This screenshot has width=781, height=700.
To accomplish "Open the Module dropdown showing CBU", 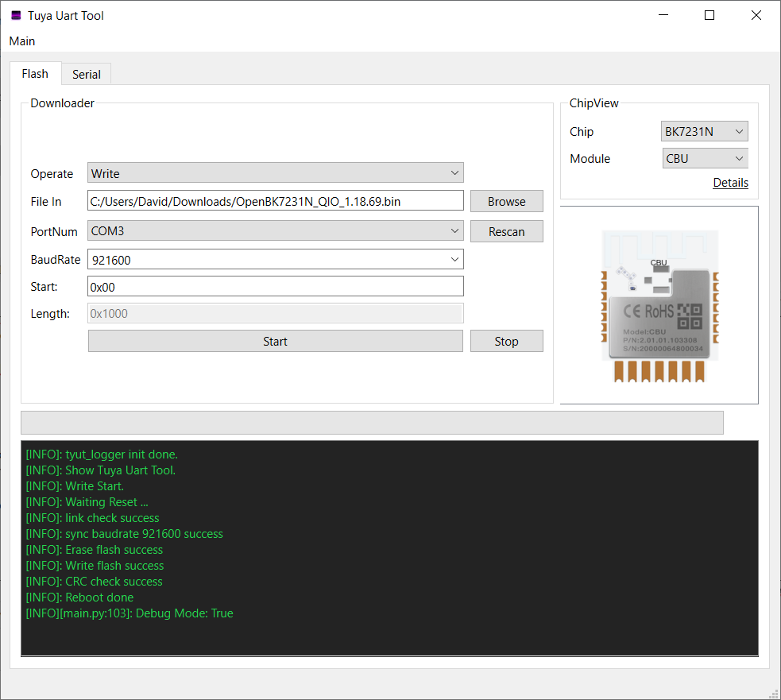I will pyautogui.click(x=705, y=158).
